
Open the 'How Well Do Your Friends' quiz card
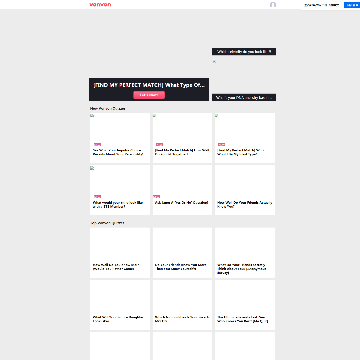click(x=245, y=190)
